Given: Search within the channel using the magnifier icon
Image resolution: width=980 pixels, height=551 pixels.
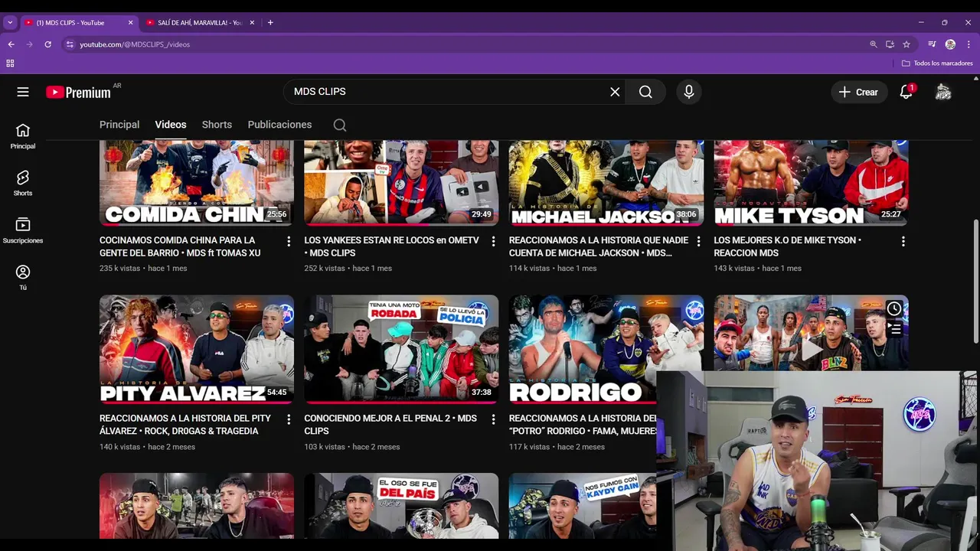Looking at the screenshot, I should coord(340,125).
